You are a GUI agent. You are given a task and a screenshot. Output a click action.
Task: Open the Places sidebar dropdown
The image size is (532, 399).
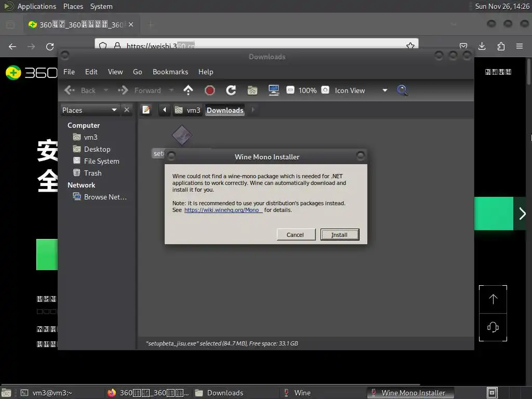pos(90,110)
